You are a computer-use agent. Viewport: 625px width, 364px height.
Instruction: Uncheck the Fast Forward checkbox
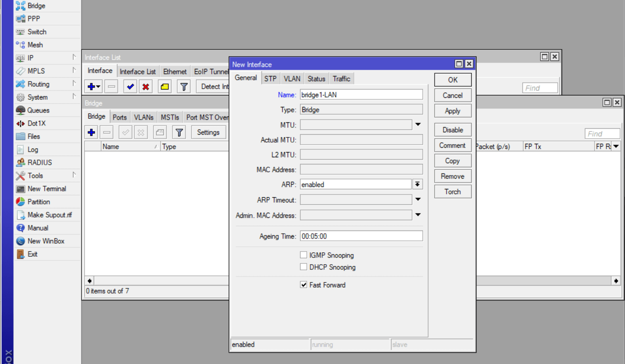click(x=304, y=285)
